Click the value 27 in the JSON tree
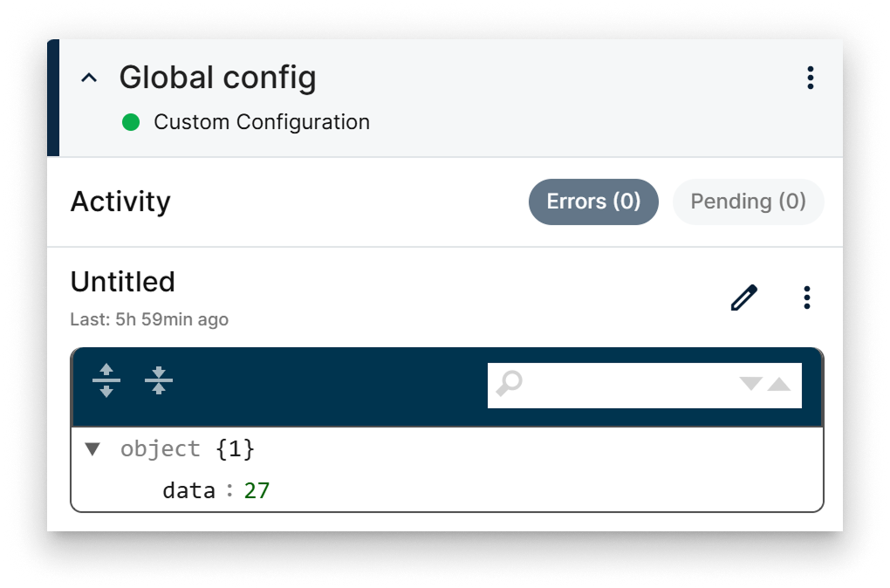 (x=257, y=491)
